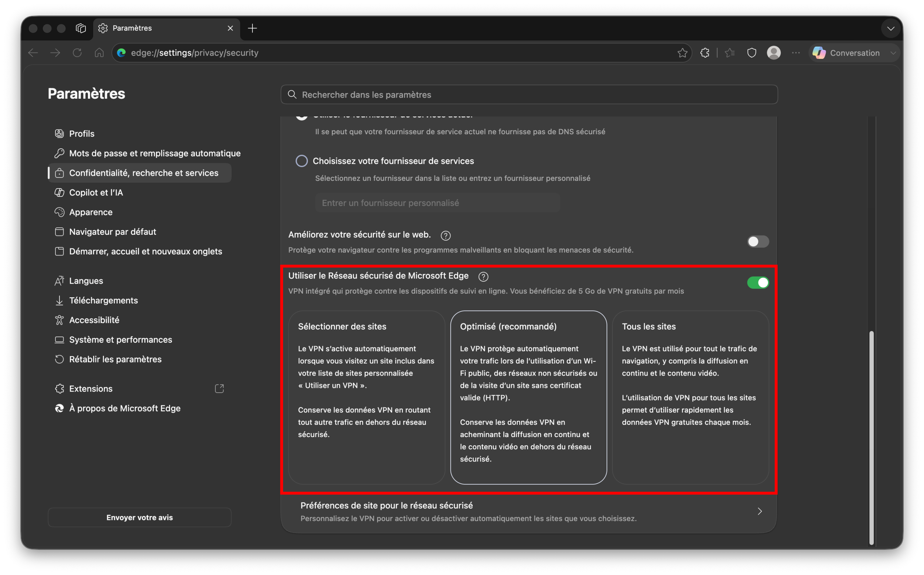
Task: Open the Favorites list icon
Action: pos(729,53)
